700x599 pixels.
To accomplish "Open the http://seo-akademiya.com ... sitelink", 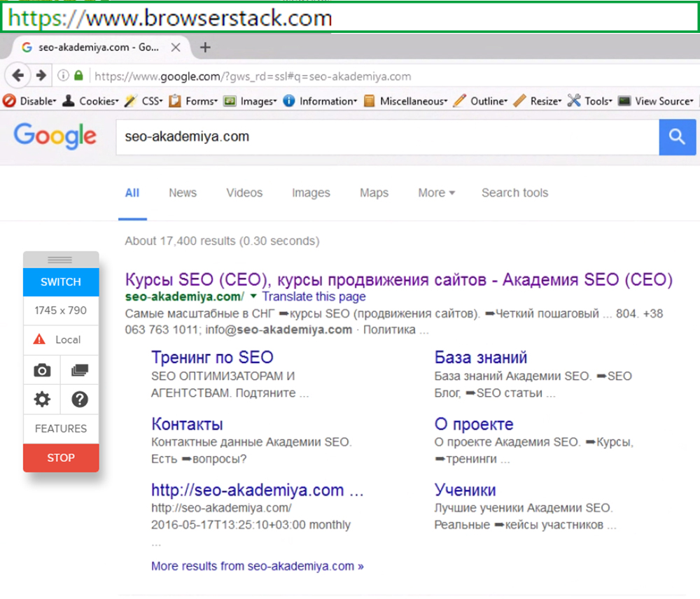I will click(x=258, y=490).
